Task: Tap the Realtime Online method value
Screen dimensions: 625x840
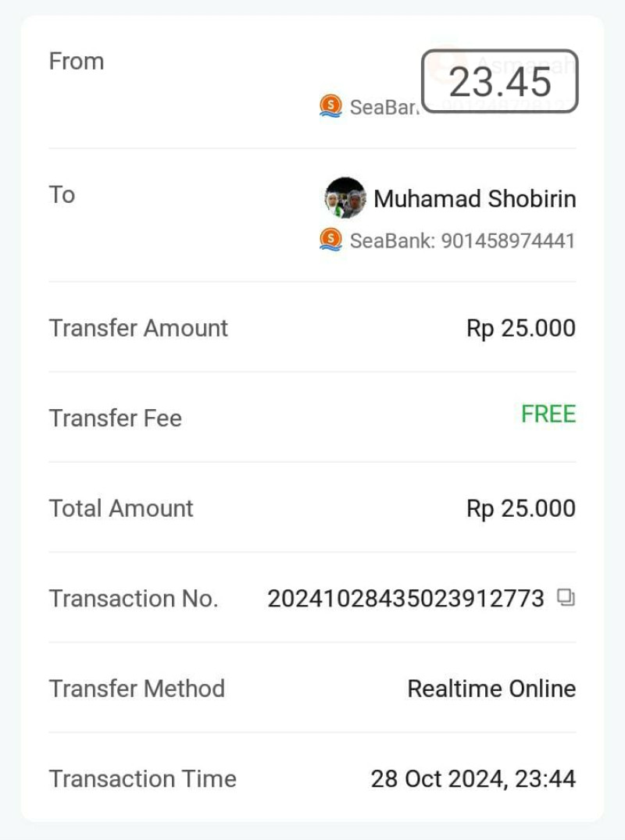Action: click(491, 689)
